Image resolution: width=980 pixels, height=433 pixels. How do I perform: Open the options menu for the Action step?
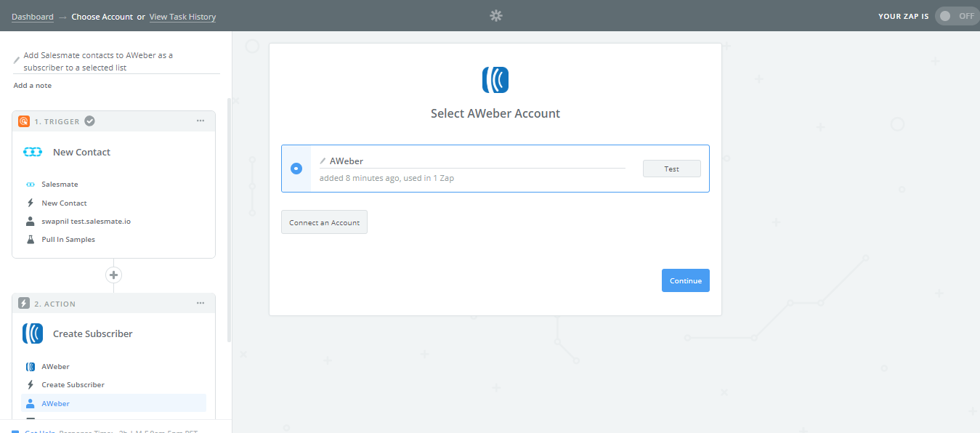coord(201,303)
